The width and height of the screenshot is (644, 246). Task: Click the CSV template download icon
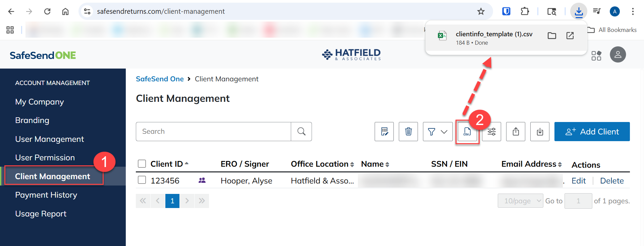pyautogui.click(x=467, y=132)
